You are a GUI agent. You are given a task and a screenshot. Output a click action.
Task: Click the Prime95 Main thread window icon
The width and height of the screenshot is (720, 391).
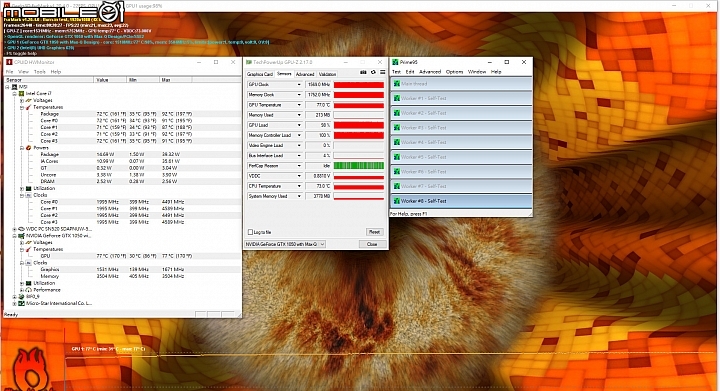pyautogui.click(x=397, y=84)
